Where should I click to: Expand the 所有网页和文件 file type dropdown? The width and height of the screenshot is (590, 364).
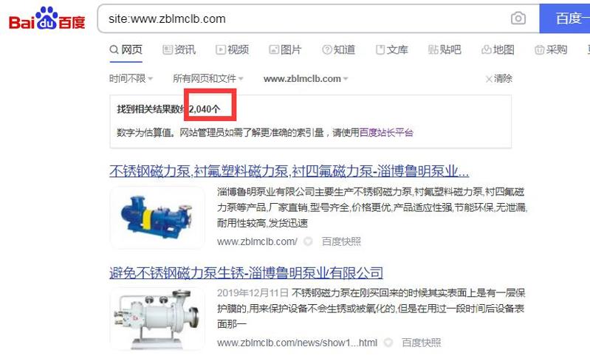[x=208, y=78]
